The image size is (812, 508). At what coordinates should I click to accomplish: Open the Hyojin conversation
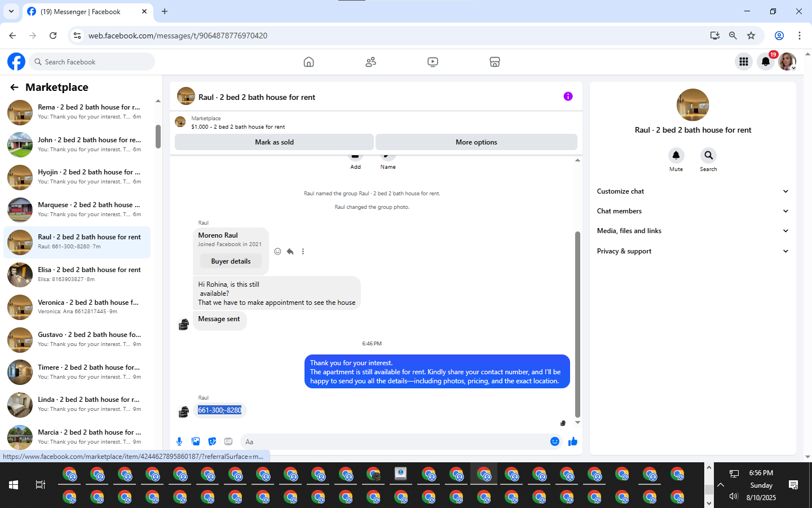tap(77, 177)
